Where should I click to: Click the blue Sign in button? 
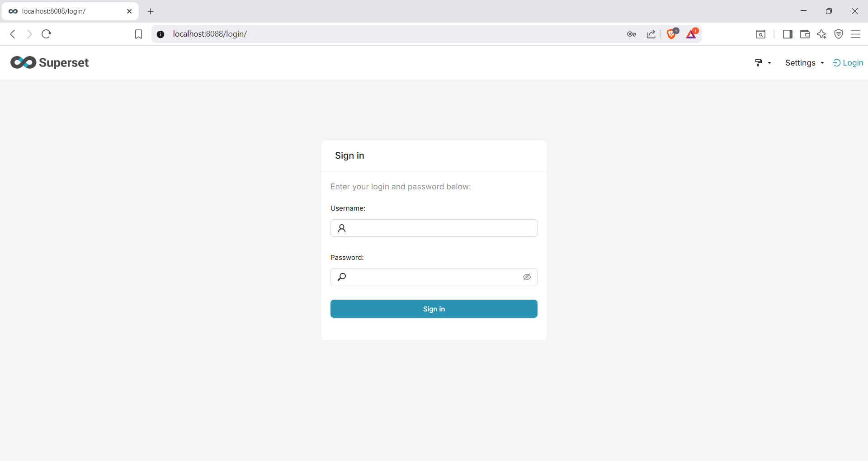(x=434, y=309)
